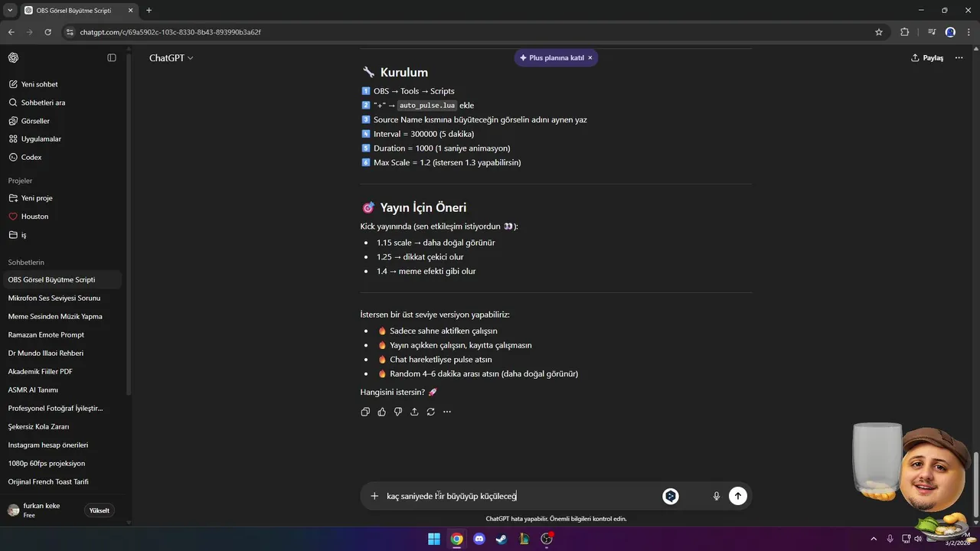
Task: Give thumbs down to the response
Action: [x=398, y=412]
